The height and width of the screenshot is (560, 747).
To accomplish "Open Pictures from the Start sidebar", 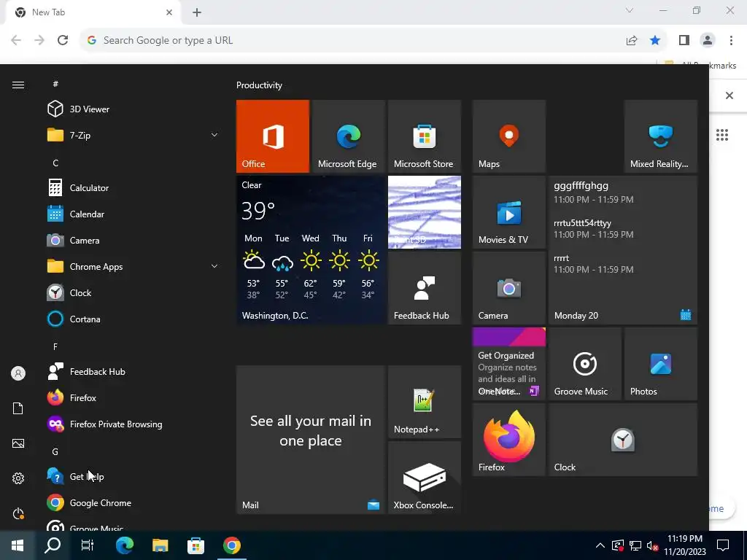I will [18, 443].
